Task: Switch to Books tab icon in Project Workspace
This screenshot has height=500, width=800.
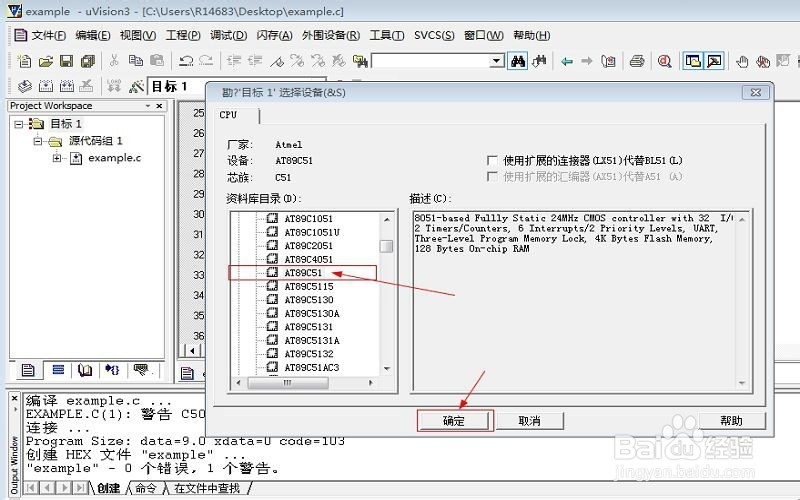Action: pos(85,369)
